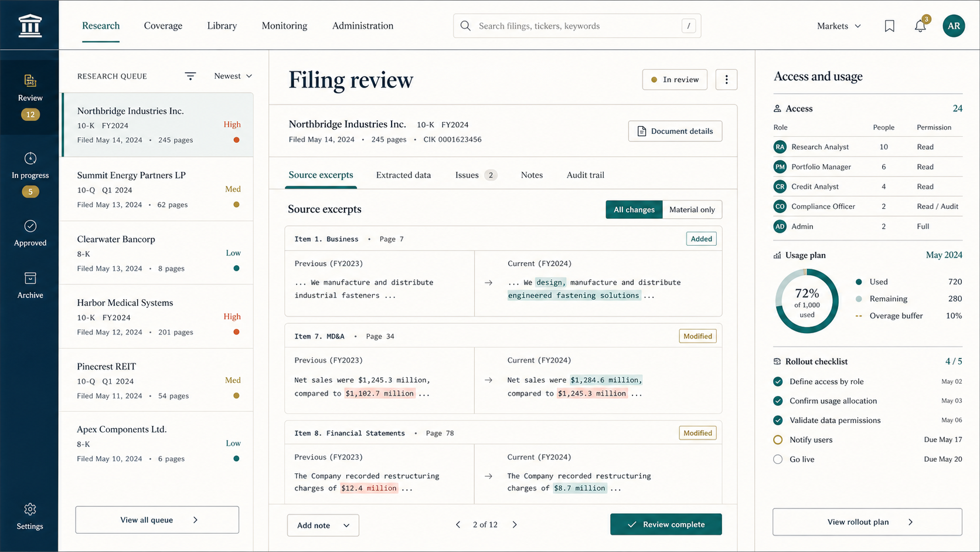Click the PM Portfolio Manager badge
The width and height of the screenshot is (980, 552).
(x=780, y=167)
